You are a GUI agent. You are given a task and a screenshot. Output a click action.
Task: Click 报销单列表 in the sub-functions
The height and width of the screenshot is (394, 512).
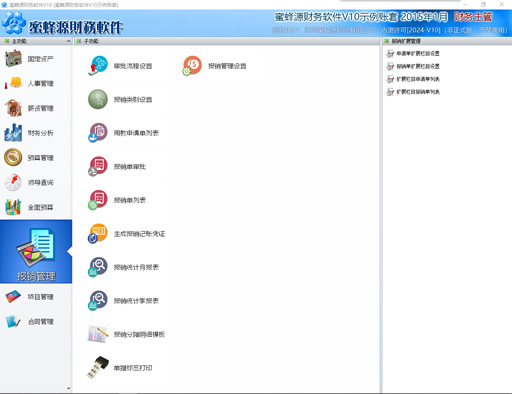click(130, 200)
